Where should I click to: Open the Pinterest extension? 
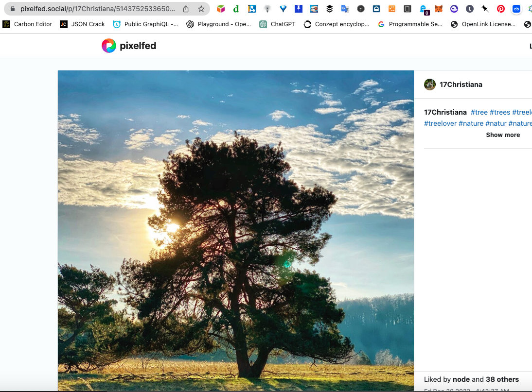pos(501,9)
